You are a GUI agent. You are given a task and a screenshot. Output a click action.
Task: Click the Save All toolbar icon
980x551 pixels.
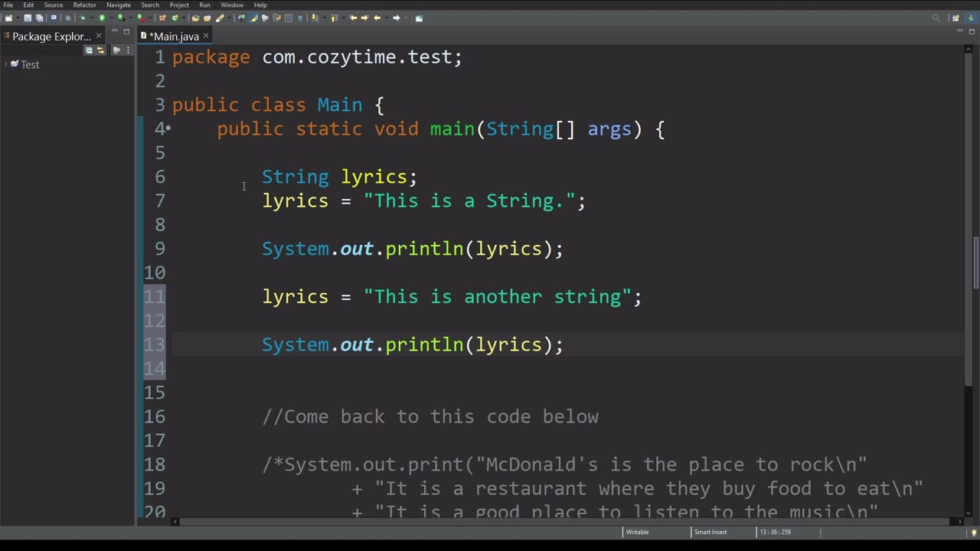click(39, 18)
